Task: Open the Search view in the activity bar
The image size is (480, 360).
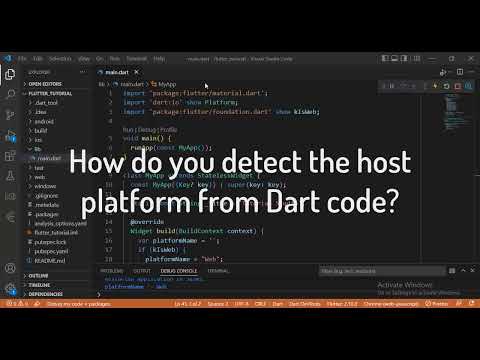Action: coord(10,94)
